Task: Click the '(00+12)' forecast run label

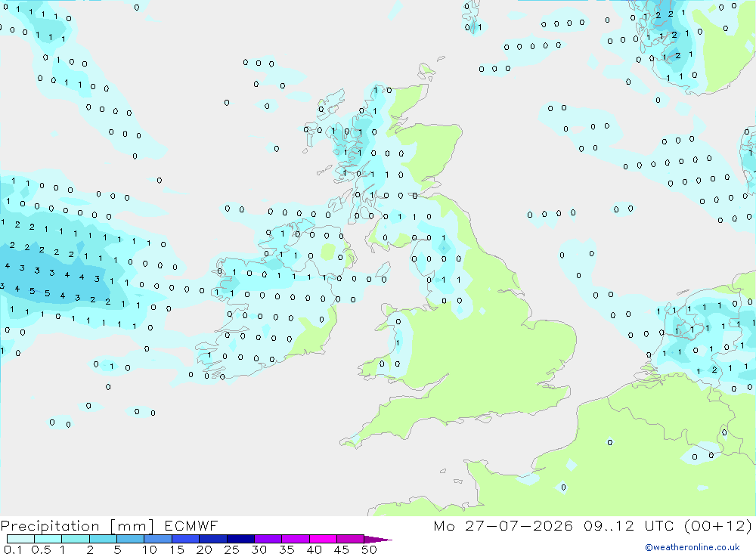Action: tap(718, 525)
